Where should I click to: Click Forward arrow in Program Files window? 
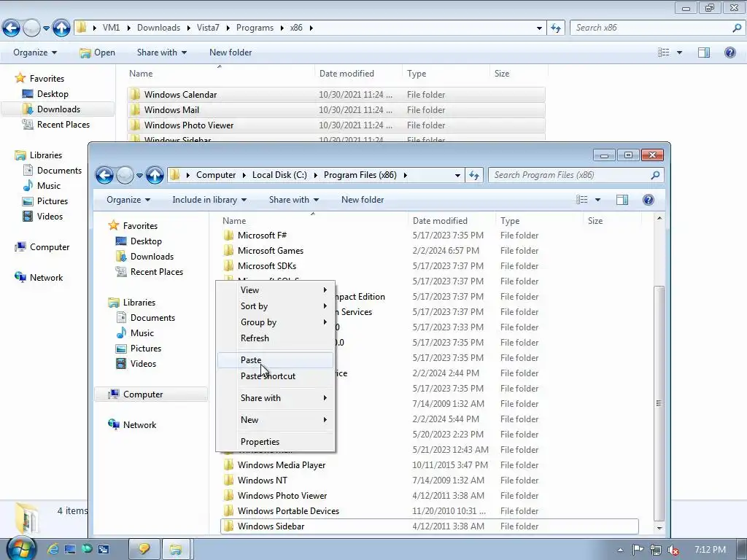coord(125,175)
